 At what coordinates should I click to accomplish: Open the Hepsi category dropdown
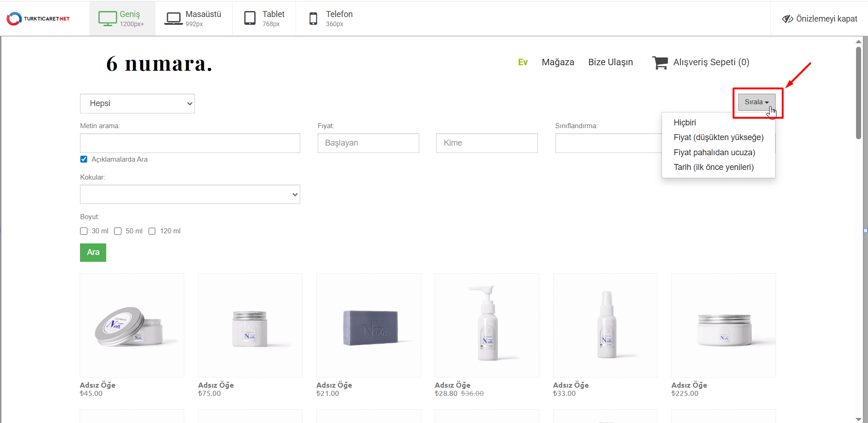(x=137, y=103)
